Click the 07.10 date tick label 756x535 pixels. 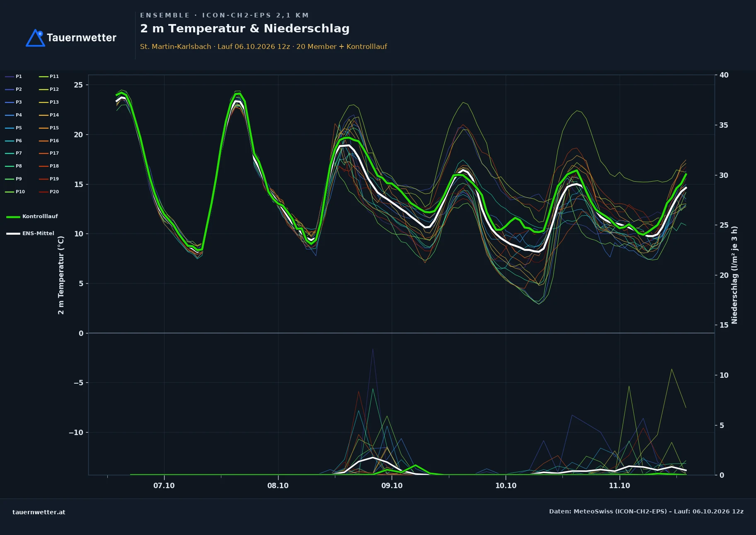click(x=164, y=486)
